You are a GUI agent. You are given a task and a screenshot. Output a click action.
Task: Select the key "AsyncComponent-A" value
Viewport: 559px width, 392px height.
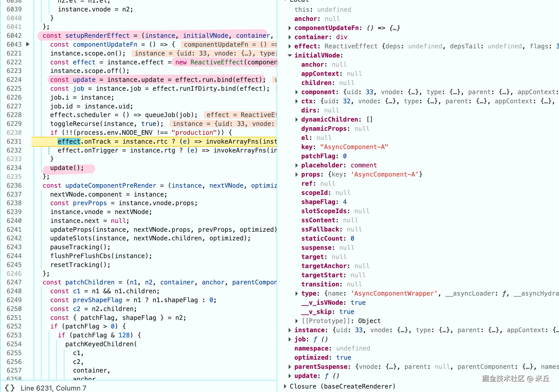tap(354, 147)
